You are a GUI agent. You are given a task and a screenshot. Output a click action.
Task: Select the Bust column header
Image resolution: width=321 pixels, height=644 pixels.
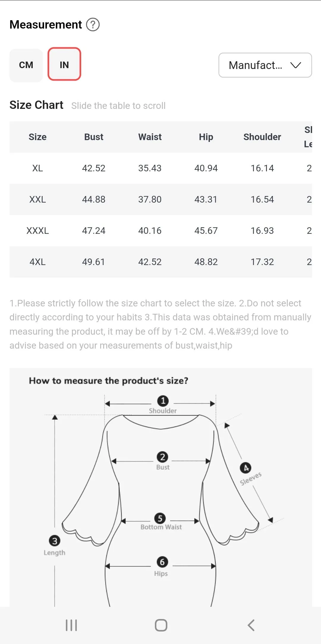pyautogui.click(x=94, y=137)
